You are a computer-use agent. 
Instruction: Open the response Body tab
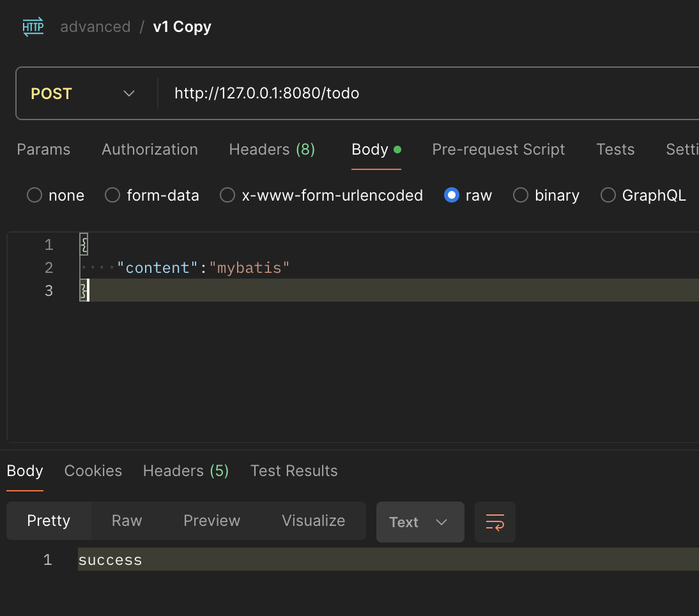click(x=25, y=471)
